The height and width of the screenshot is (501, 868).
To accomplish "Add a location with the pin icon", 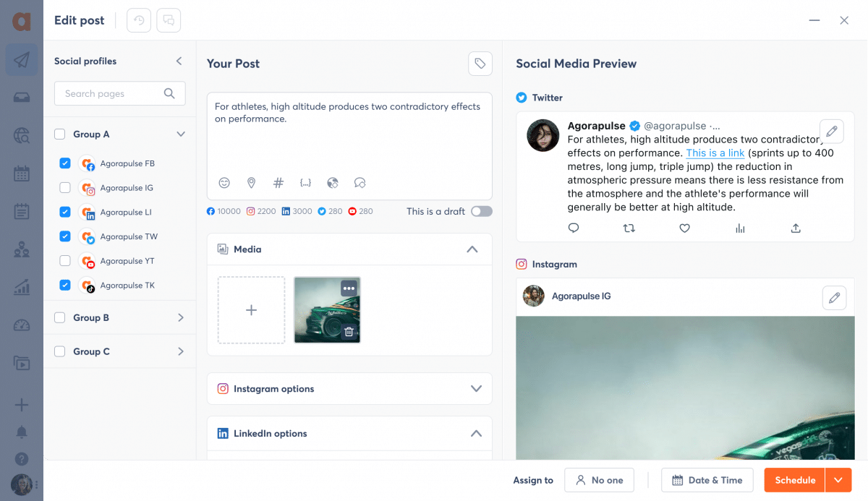I will point(251,183).
